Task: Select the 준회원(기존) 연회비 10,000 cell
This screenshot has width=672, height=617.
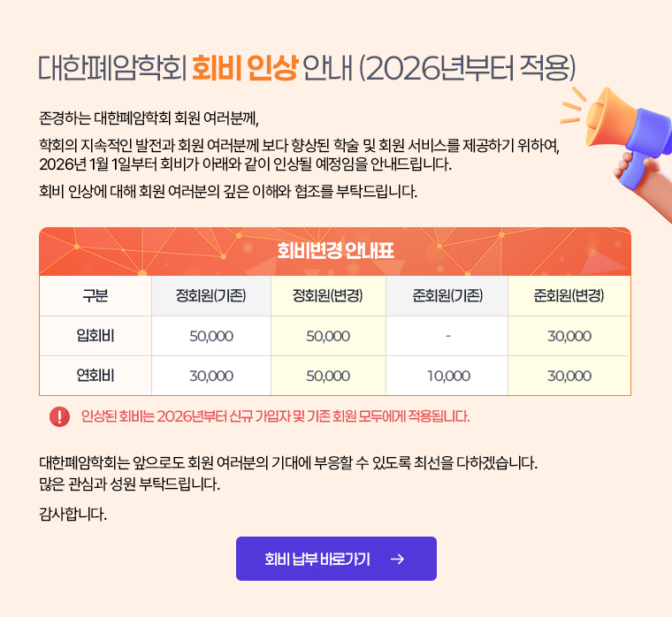Action: tap(447, 376)
